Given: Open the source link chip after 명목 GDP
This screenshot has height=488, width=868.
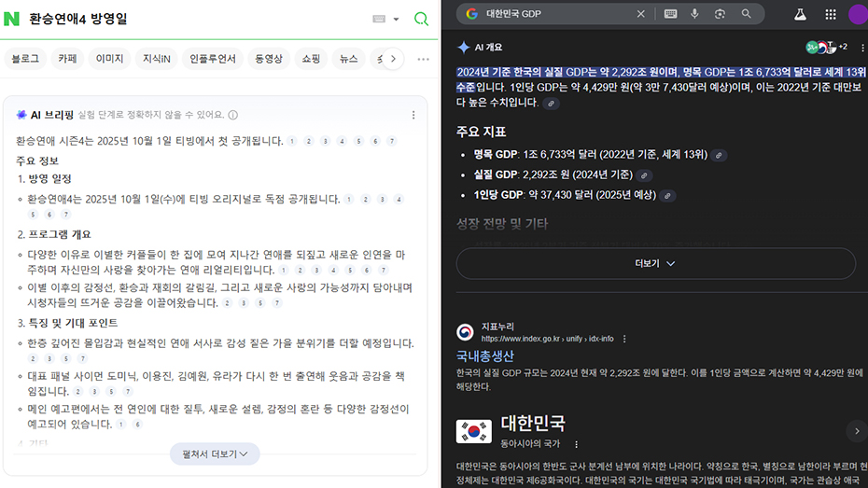Looking at the screenshot, I should [x=719, y=155].
